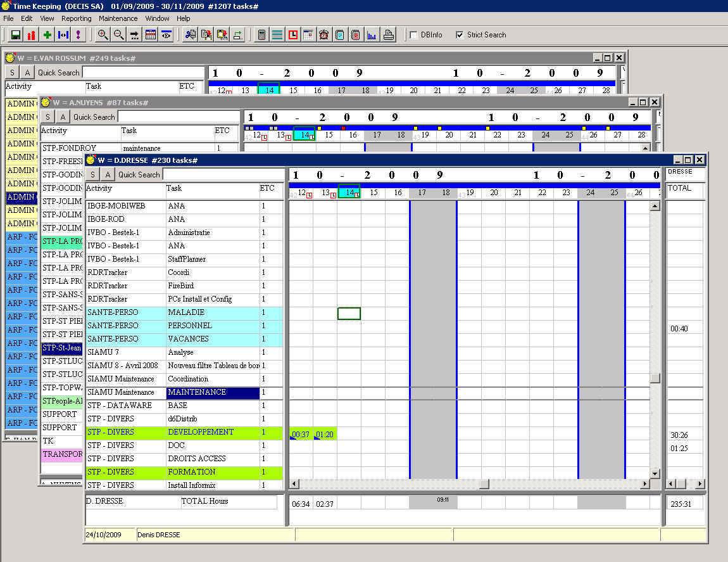Enable the DBInfo checkbox

click(x=414, y=35)
